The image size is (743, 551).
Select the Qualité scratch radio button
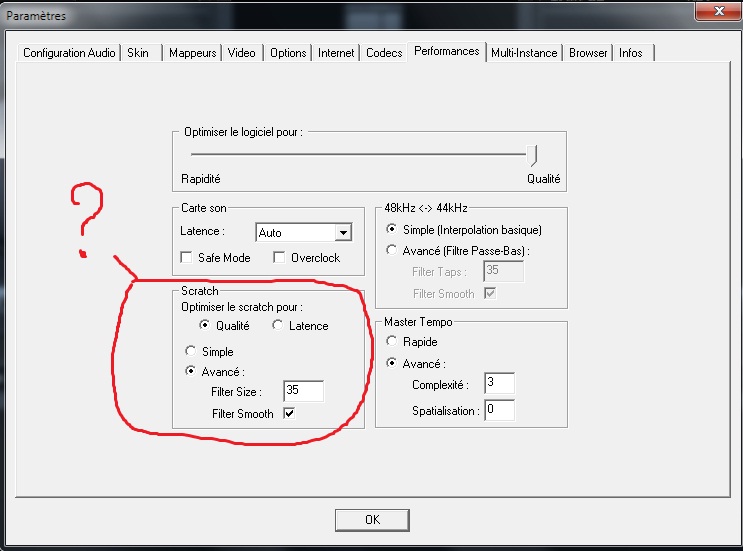[x=206, y=326]
